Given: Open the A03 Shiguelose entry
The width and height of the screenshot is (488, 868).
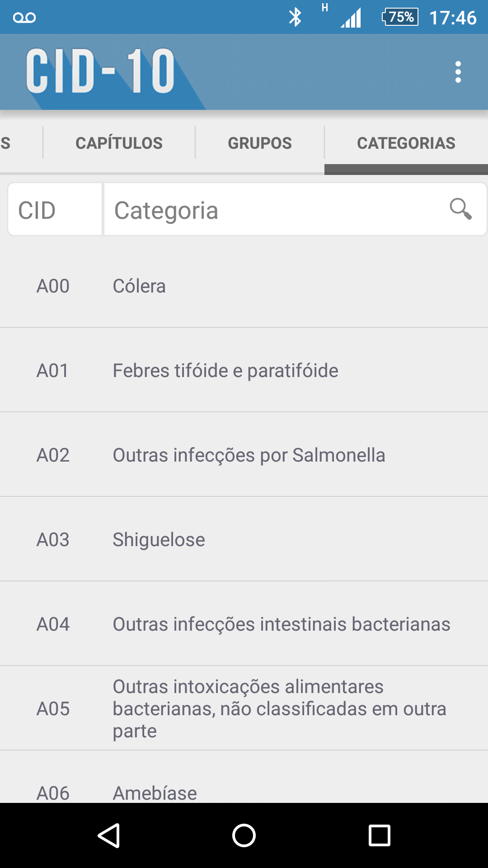Looking at the screenshot, I should 244,540.
